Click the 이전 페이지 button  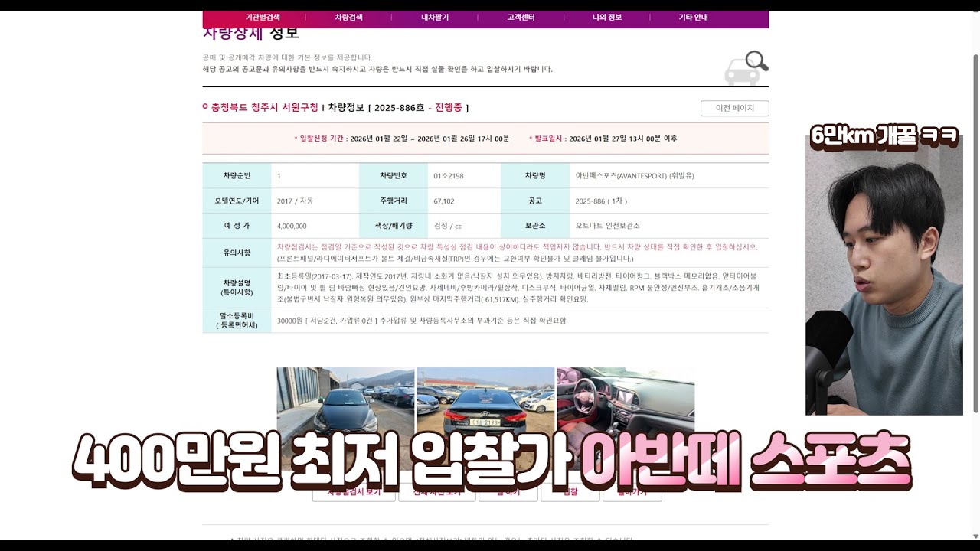(x=734, y=109)
